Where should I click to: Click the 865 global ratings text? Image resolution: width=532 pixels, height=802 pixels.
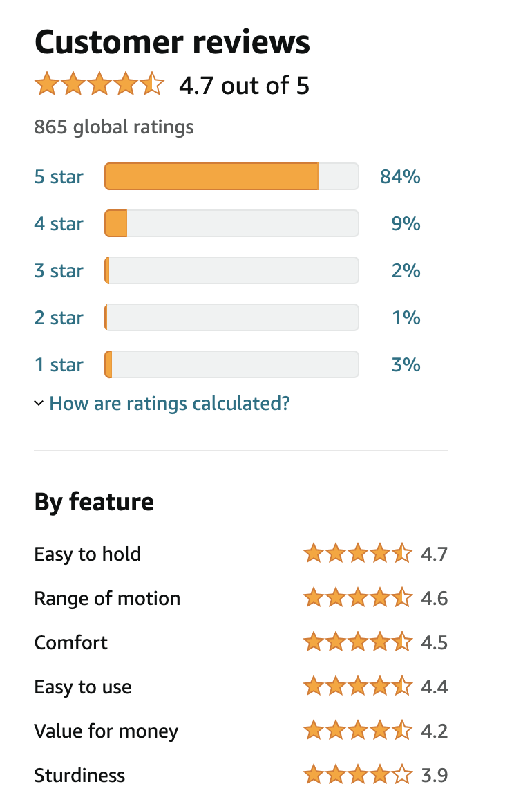point(114,127)
